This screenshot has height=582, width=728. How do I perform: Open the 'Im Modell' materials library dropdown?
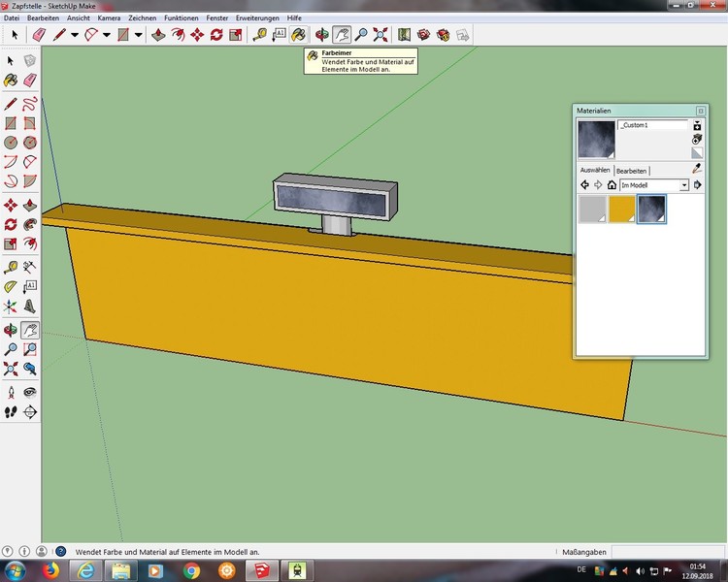pos(654,184)
